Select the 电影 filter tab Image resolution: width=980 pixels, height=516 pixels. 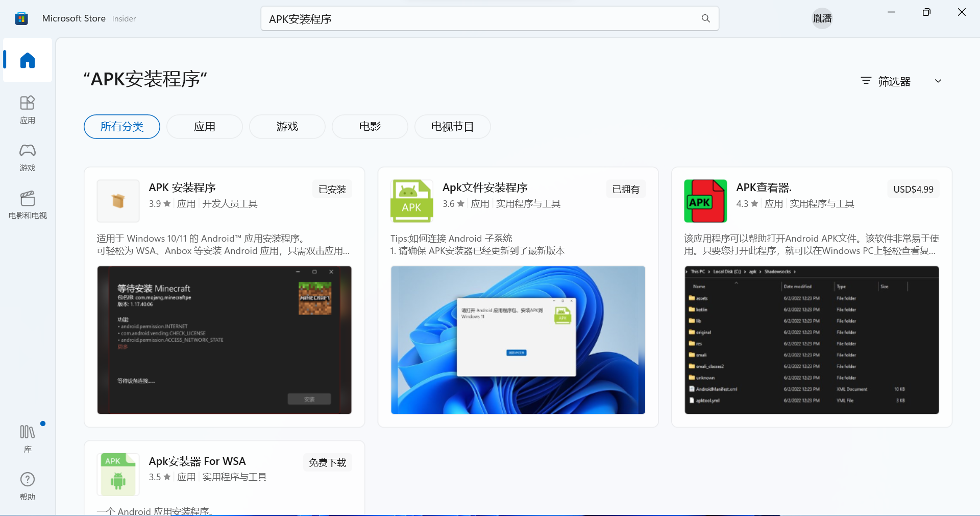click(370, 127)
